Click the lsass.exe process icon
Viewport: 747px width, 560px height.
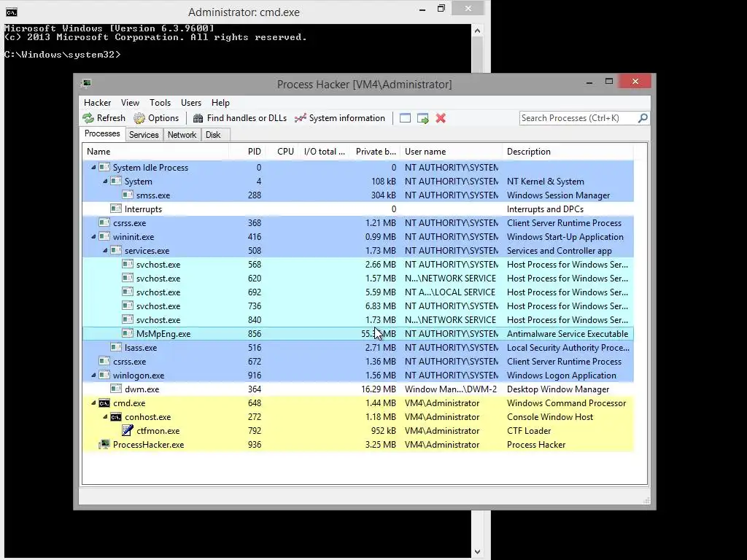(x=116, y=348)
